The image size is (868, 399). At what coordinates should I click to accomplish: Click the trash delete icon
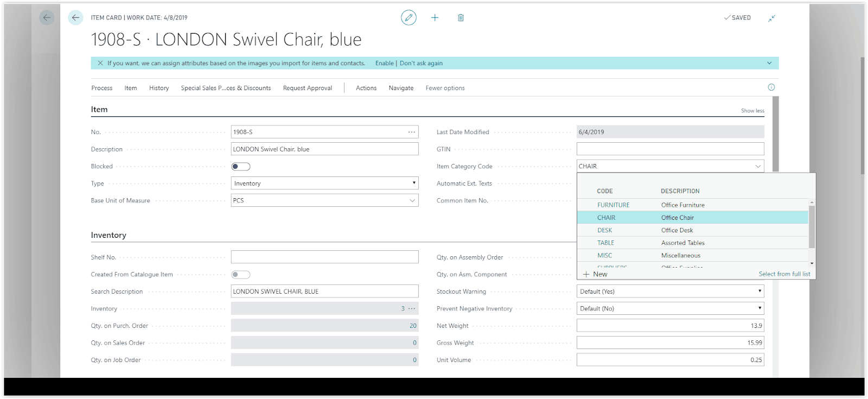click(x=461, y=17)
